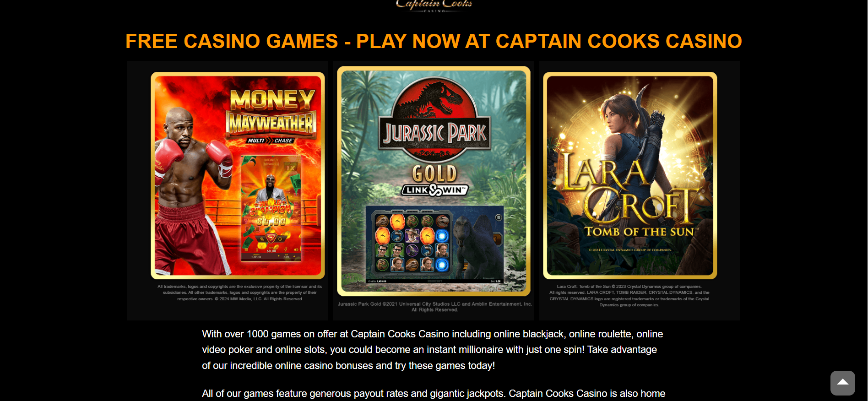868x401 pixels.
Task: Click the Multi Chase badge under Mayweather title
Action: pos(270,141)
